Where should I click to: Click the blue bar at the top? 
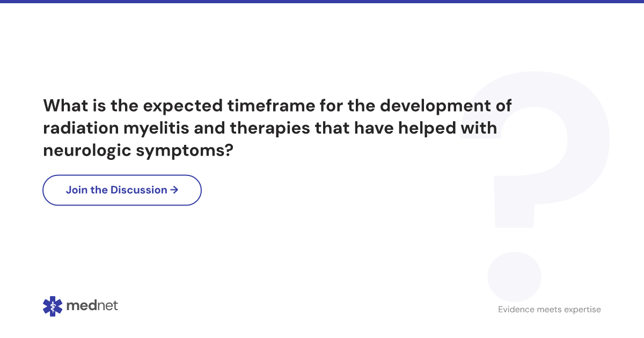(322, 2)
